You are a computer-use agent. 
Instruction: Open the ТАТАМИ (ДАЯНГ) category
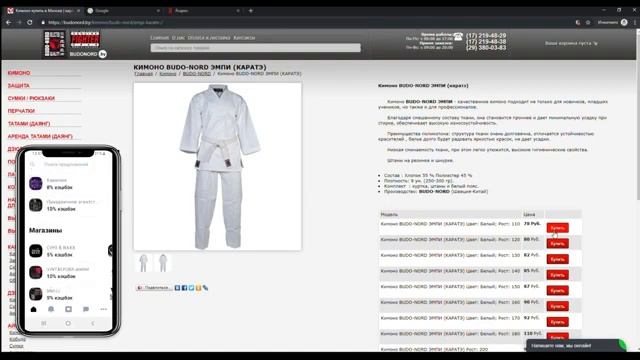(x=29, y=124)
